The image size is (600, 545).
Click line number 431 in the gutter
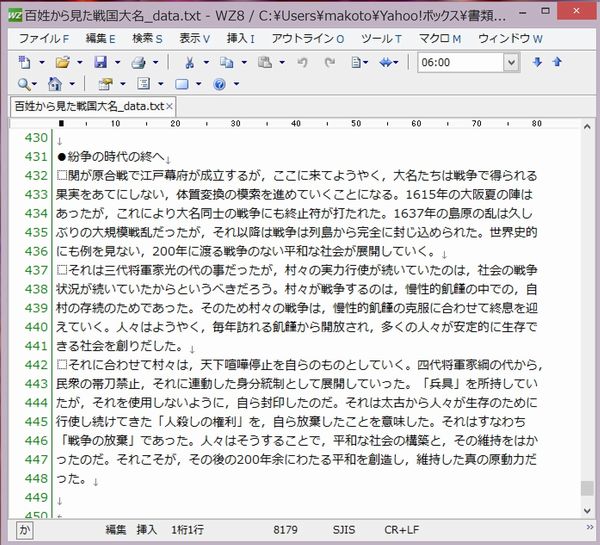(x=36, y=157)
